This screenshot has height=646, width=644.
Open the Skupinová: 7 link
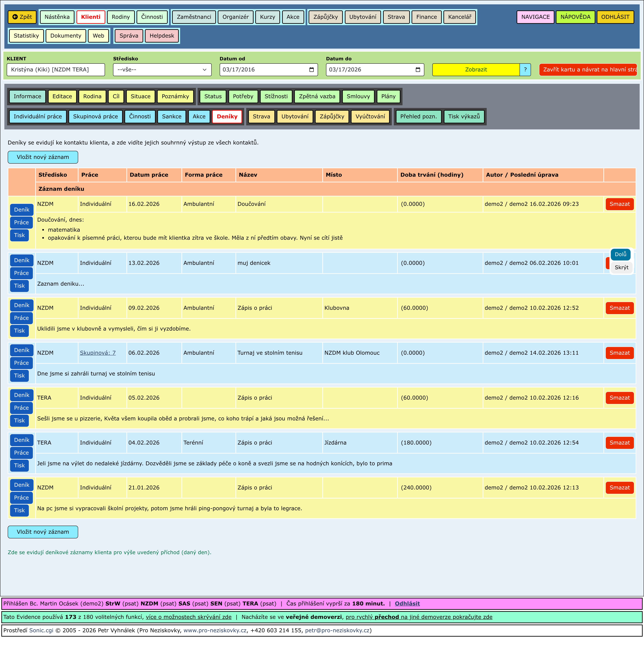pos(98,353)
